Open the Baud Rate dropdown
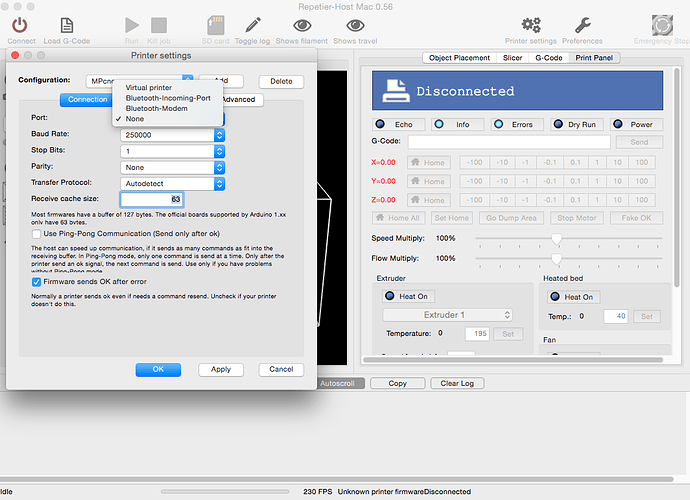Screen dimensions: 690x500 click(172, 135)
